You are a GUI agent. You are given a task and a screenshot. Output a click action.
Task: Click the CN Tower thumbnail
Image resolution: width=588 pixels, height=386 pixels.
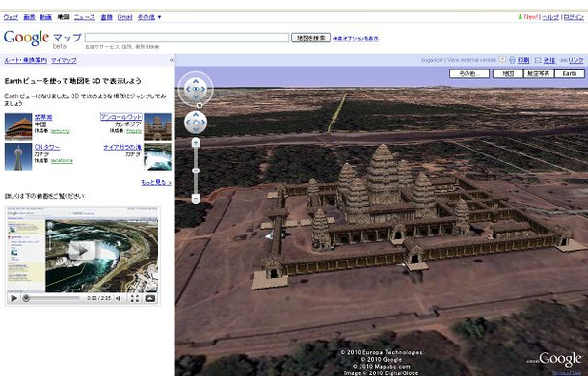18,156
